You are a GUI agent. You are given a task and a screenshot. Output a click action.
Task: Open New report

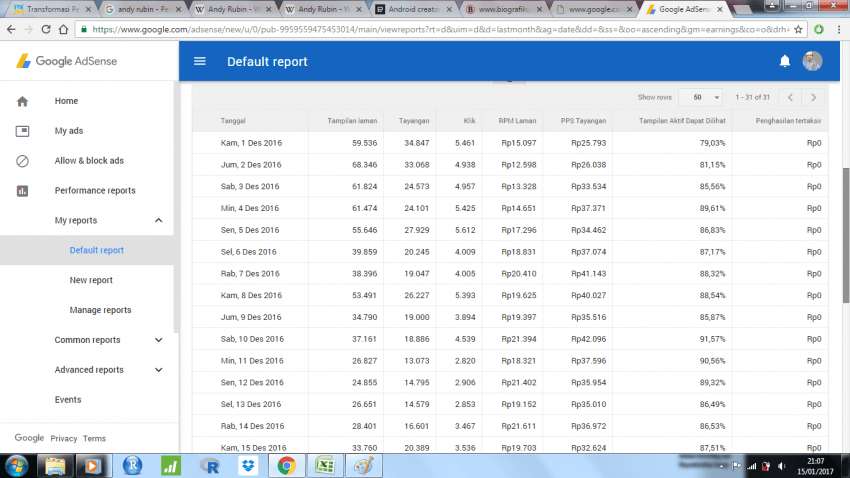91,280
